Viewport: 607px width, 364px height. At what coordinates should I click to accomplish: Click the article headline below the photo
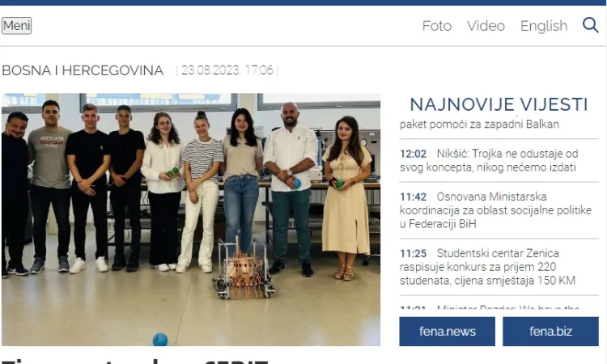tap(135, 361)
